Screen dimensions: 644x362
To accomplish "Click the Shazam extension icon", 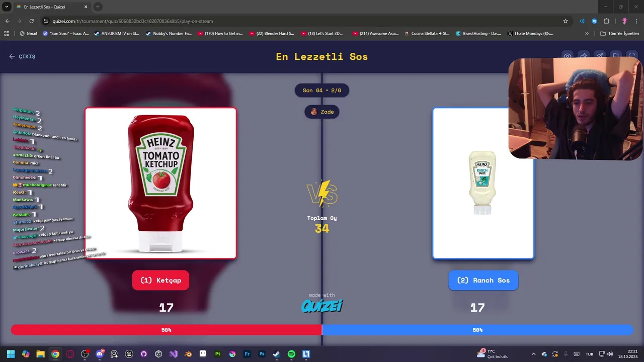I will pos(594,21).
